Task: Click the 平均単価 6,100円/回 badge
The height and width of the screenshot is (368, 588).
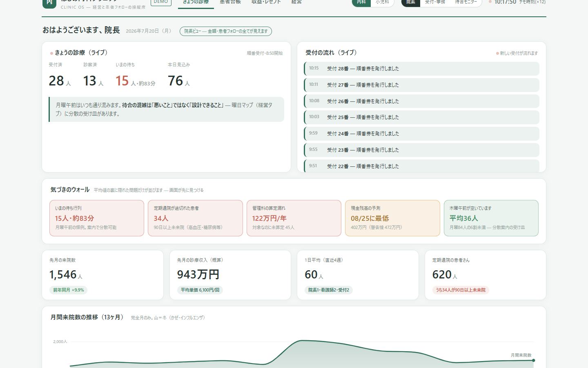Action: tap(200, 290)
